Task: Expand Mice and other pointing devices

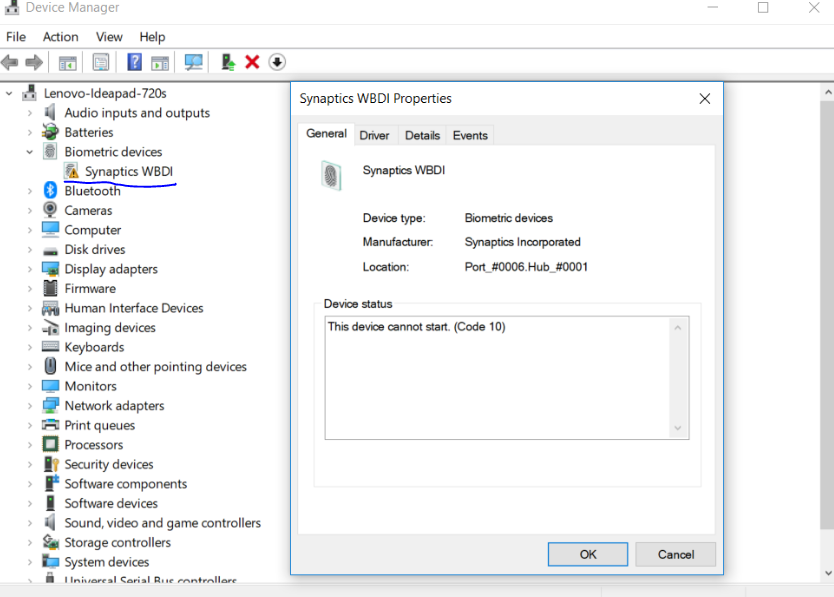Action: click(x=30, y=367)
